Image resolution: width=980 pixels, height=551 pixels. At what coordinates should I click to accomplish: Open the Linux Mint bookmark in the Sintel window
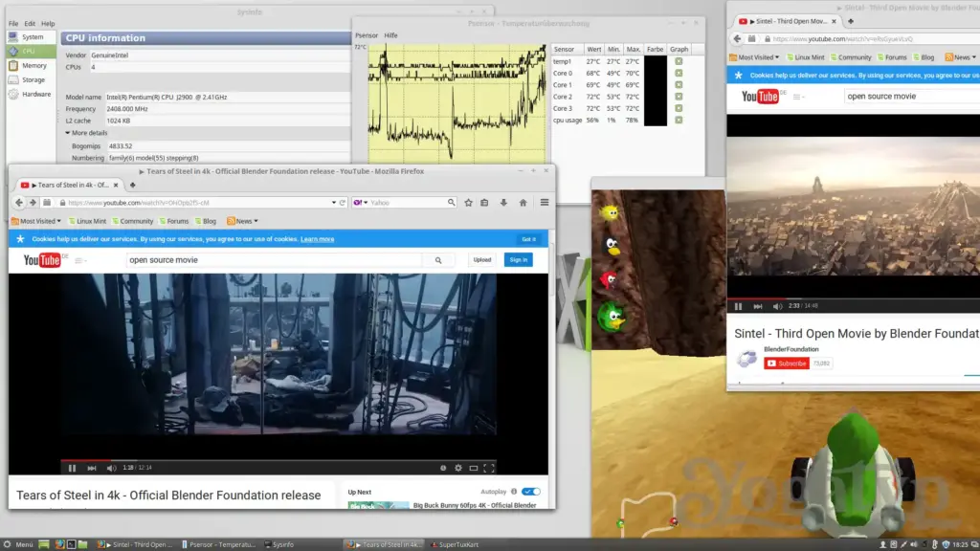point(806,57)
